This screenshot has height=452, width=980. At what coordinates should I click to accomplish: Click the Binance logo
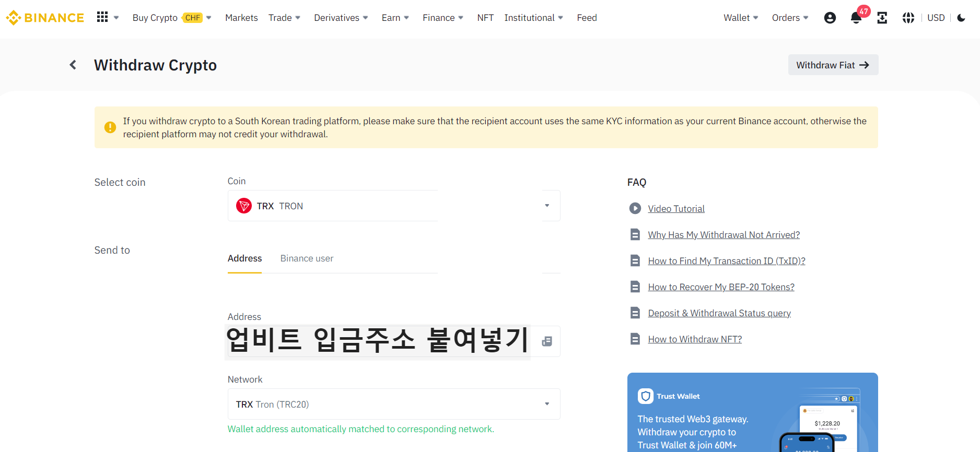click(x=45, y=18)
